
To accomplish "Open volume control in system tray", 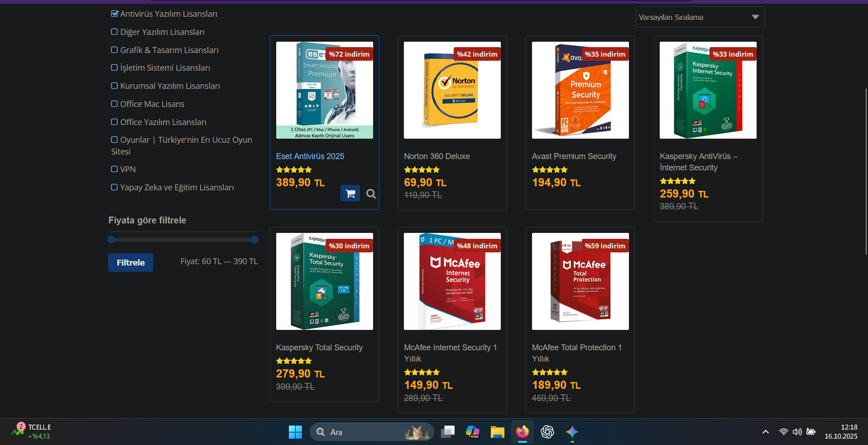I will click(797, 432).
